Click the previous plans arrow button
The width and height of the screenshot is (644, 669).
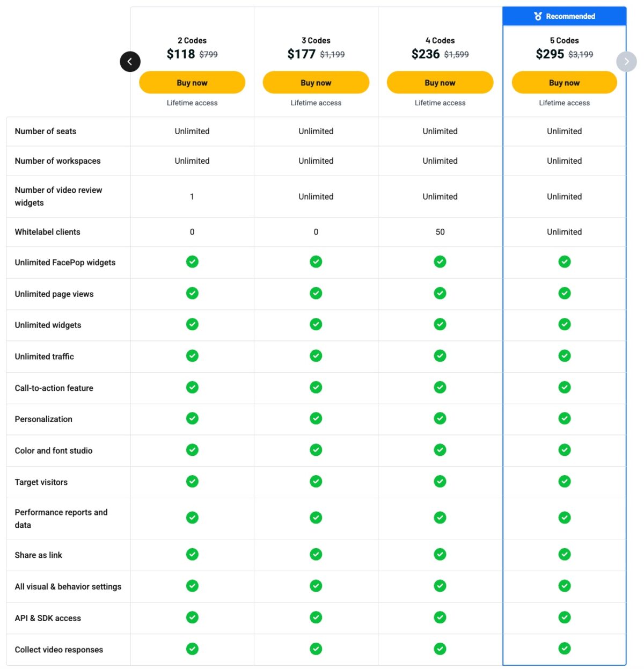pyautogui.click(x=130, y=62)
